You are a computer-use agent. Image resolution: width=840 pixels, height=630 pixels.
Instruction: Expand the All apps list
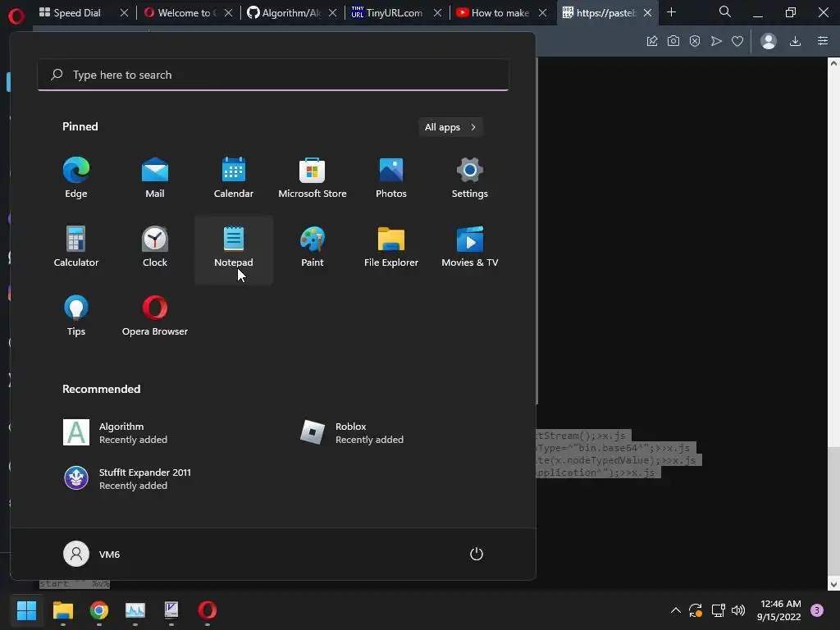(x=450, y=127)
